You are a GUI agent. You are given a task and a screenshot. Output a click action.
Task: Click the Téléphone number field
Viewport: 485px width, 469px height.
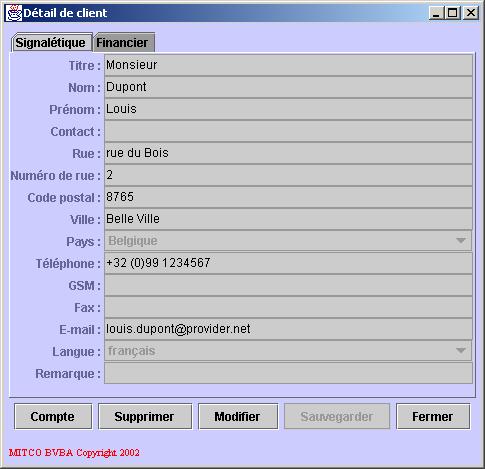[x=288, y=263]
